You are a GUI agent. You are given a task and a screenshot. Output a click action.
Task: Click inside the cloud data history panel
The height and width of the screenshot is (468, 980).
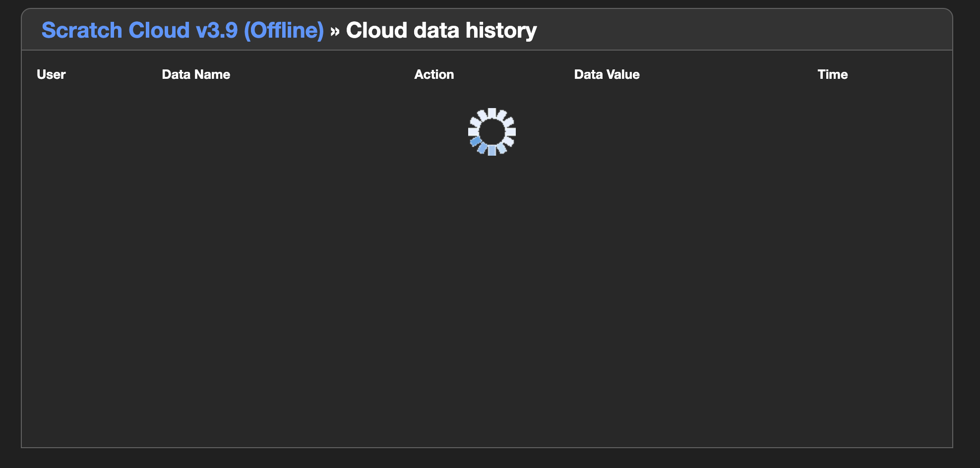(x=490, y=248)
